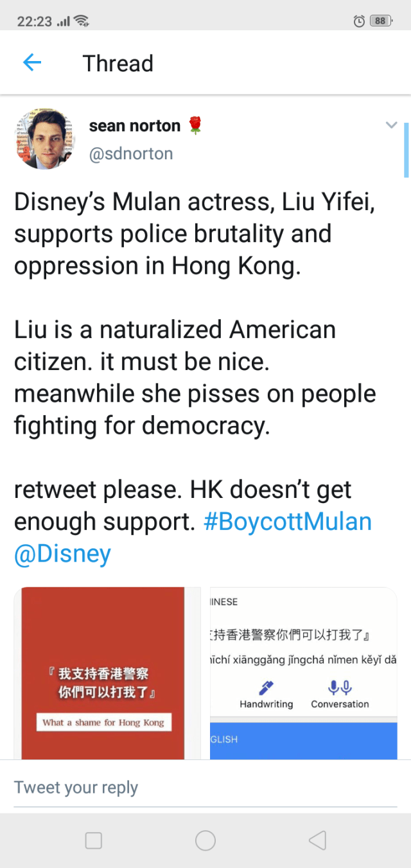Viewport: 411px width, 868px height.
Task: Tap the Thread title in the header
Action: pos(118,64)
